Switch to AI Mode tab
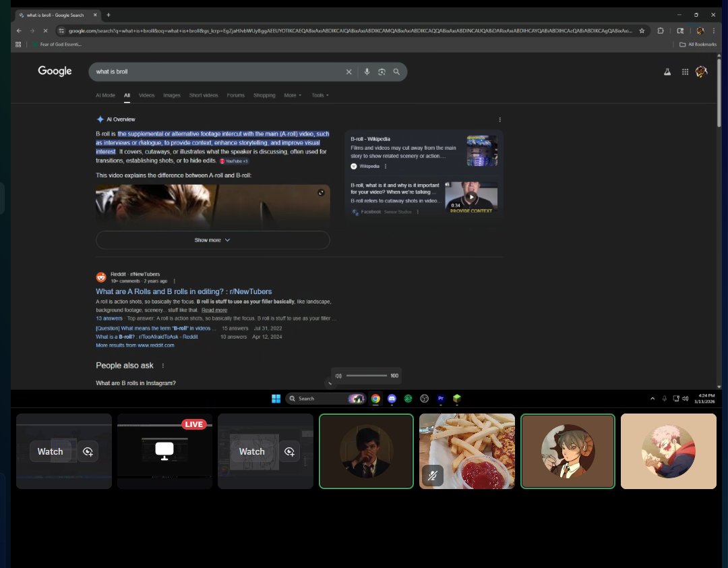728x568 pixels. pyautogui.click(x=105, y=95)
